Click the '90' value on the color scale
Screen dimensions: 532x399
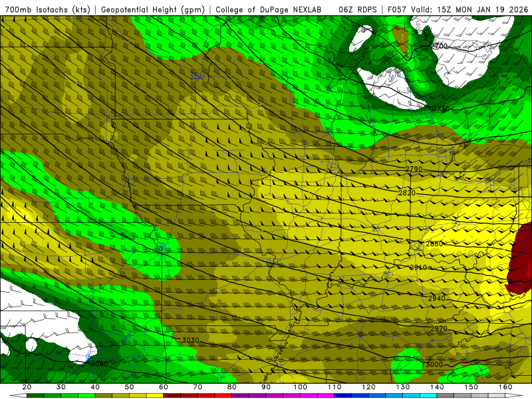point(266,387)
